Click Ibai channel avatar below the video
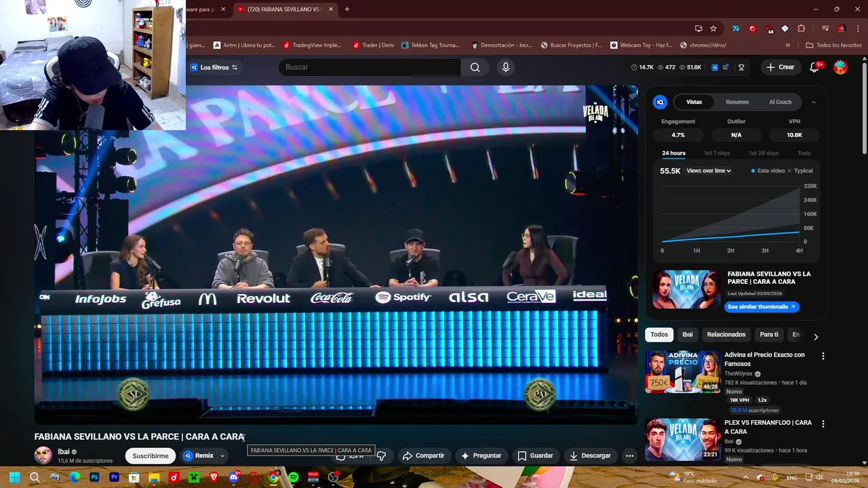The height and width of the screenshot is (488, 868). click(x=43, y=455)
